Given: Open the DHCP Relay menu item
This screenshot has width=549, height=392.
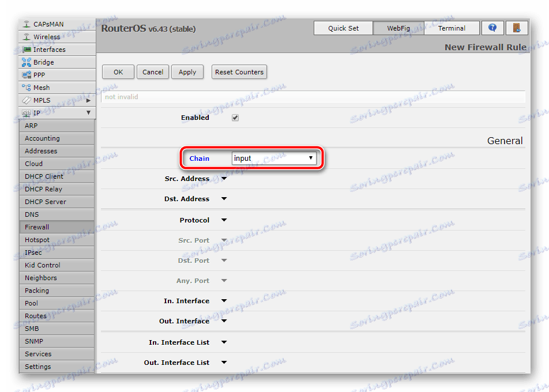Looking at the screenshot, I should (x=57, y=189).
